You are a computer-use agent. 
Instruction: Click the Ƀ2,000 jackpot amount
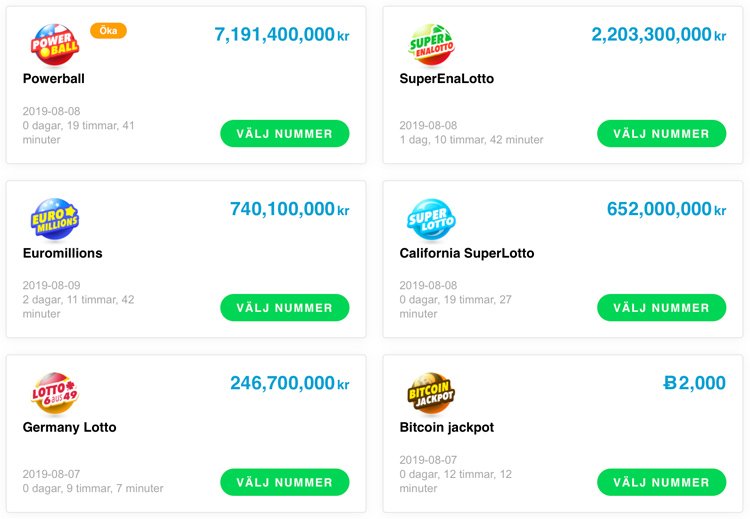click(x=694, y=383)
